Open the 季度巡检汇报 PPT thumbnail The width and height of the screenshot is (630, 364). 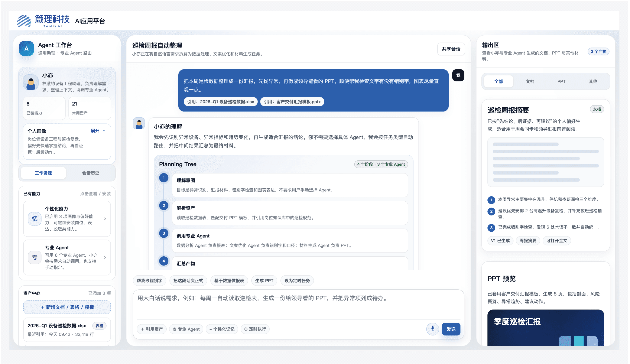pos(546,328)
